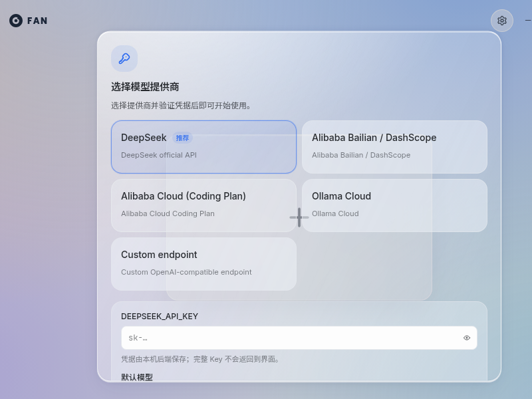
Task: Click the 默认模型 label
Action: 137,377
